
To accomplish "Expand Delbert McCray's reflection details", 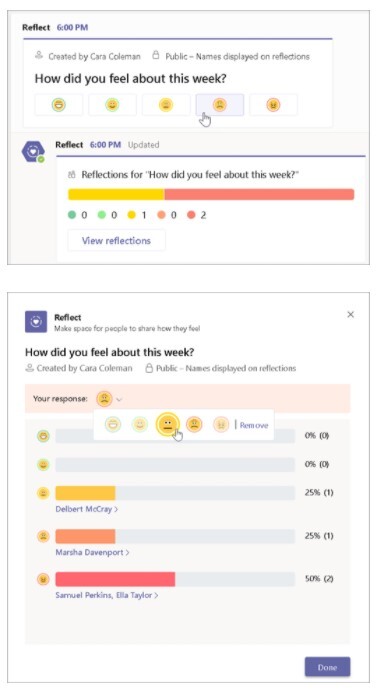I will (86, 509).
